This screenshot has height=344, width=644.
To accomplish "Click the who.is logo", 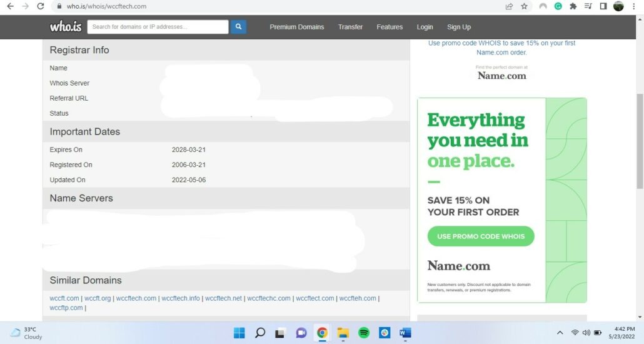I will pos(66,27).
